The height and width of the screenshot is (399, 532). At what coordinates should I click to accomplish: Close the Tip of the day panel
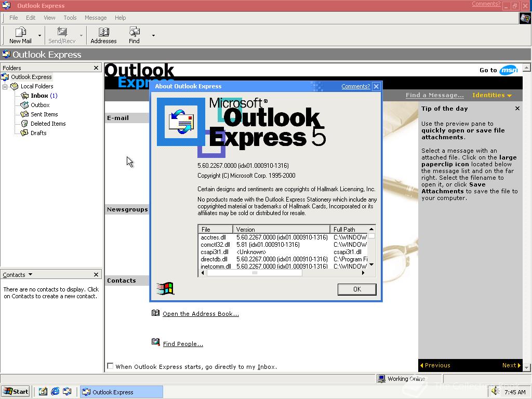(x=517, y=109)
